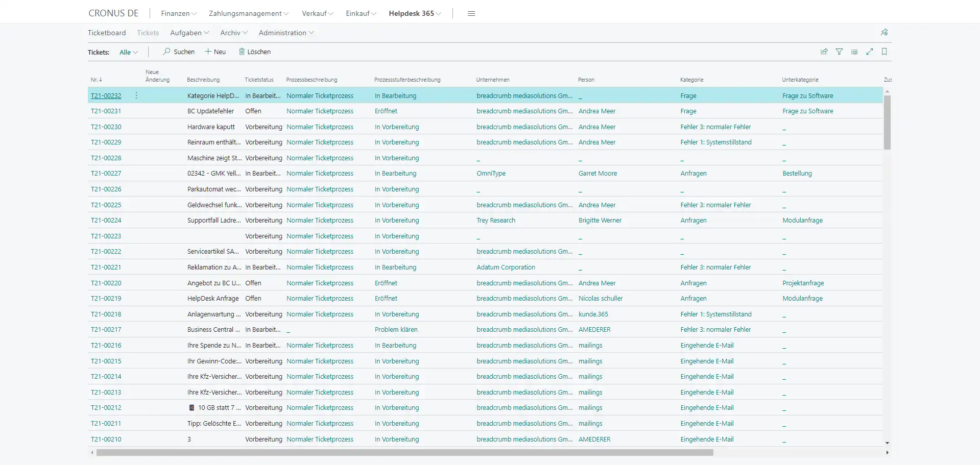
Task: Switch to the Ticketboard tab
Action: click(x=107, y=33)
